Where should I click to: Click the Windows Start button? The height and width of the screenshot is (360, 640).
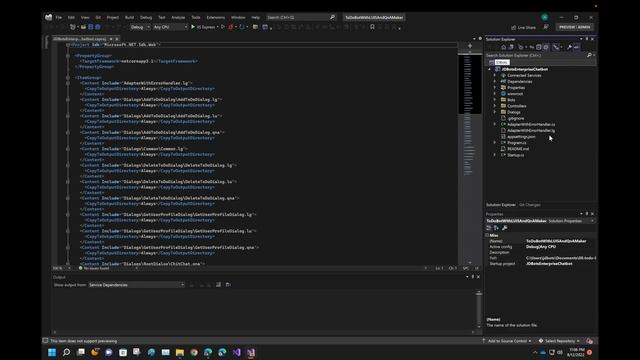(52, 352)
